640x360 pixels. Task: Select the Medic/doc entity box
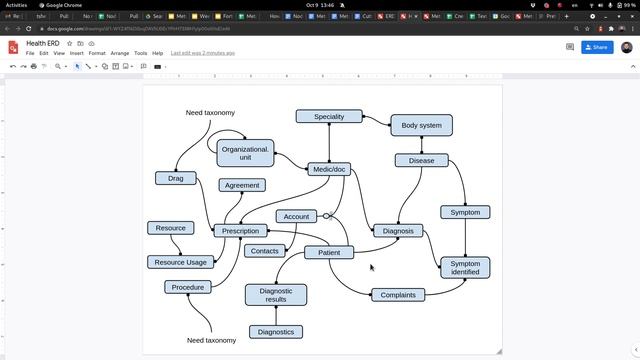tap(329, 169)
